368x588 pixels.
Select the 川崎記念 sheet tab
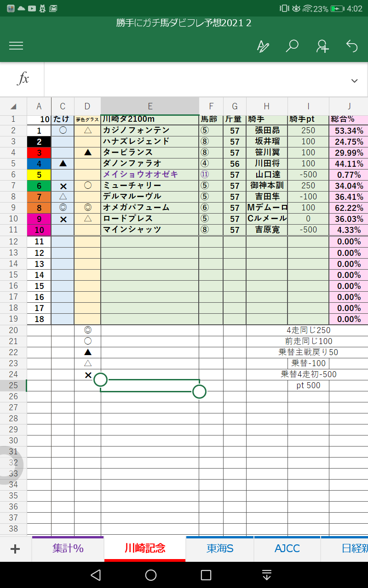[145, 548]
